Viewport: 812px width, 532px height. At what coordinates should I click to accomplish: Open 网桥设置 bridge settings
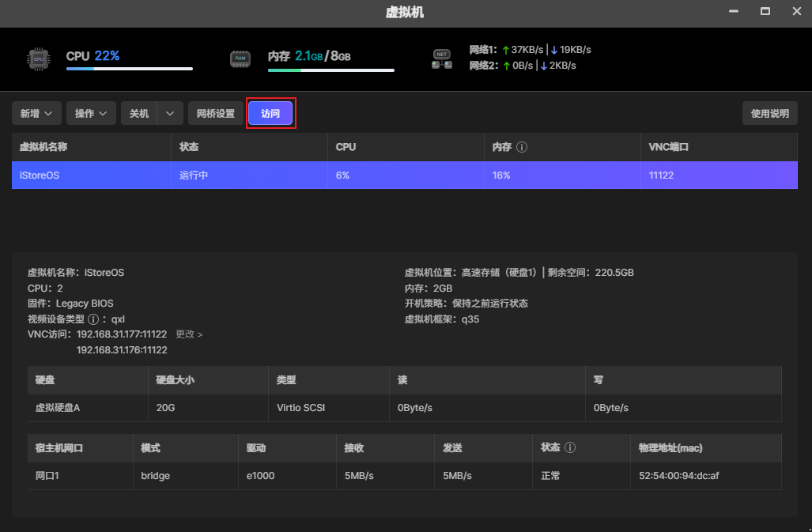[x=216, y=114]
